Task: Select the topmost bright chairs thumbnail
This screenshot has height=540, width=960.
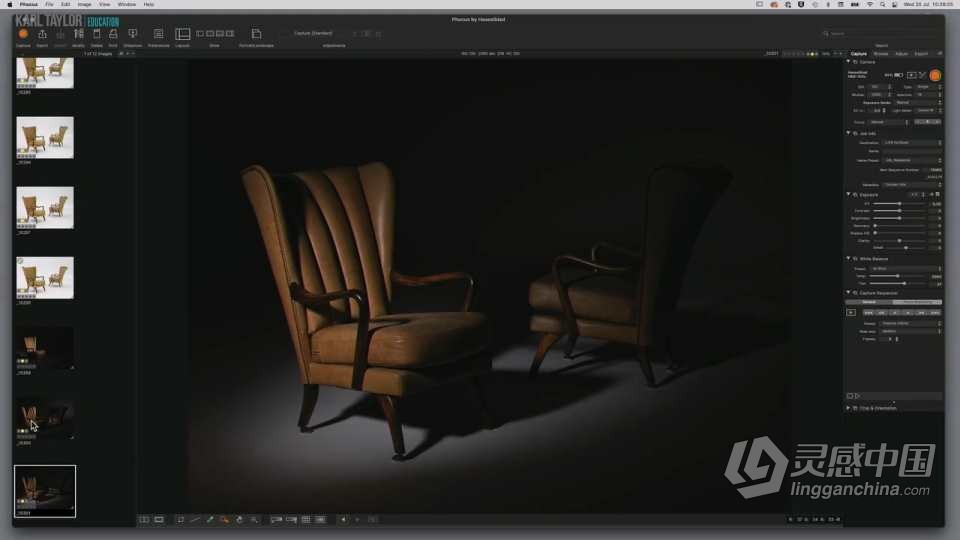Action: (x=45, y=73)
